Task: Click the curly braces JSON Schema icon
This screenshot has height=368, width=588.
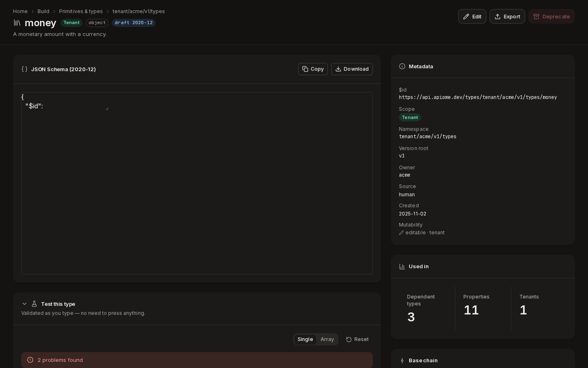Action: (24, 69)
